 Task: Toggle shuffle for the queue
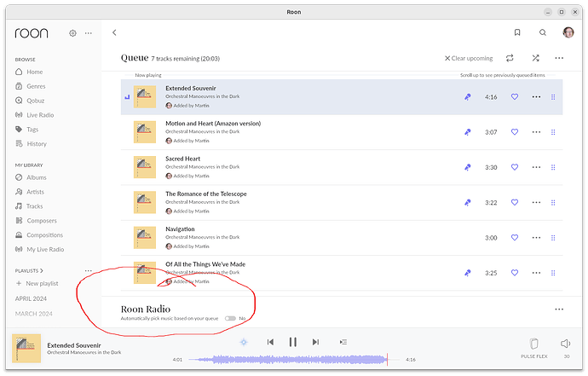535,58
